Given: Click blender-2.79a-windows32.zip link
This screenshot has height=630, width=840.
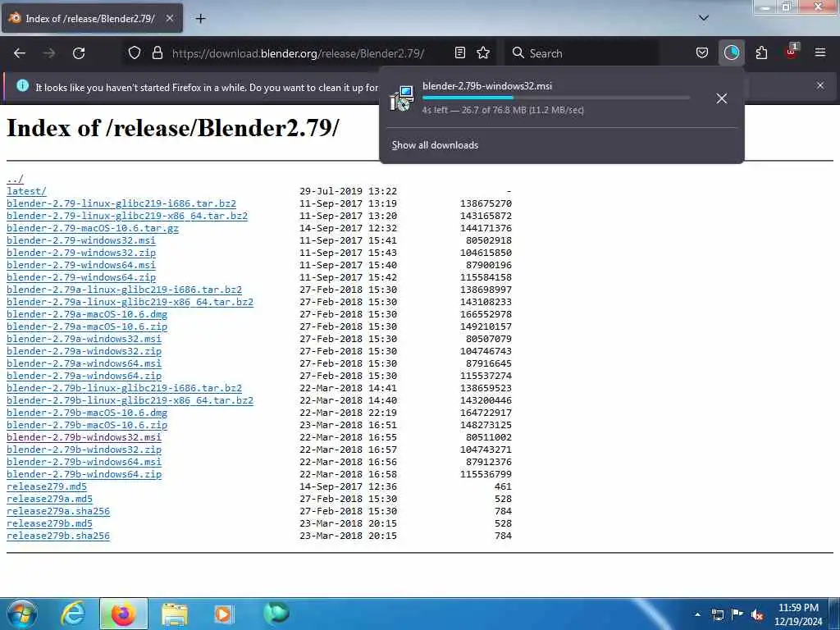Looking at the screenshot, I should 84,351.
